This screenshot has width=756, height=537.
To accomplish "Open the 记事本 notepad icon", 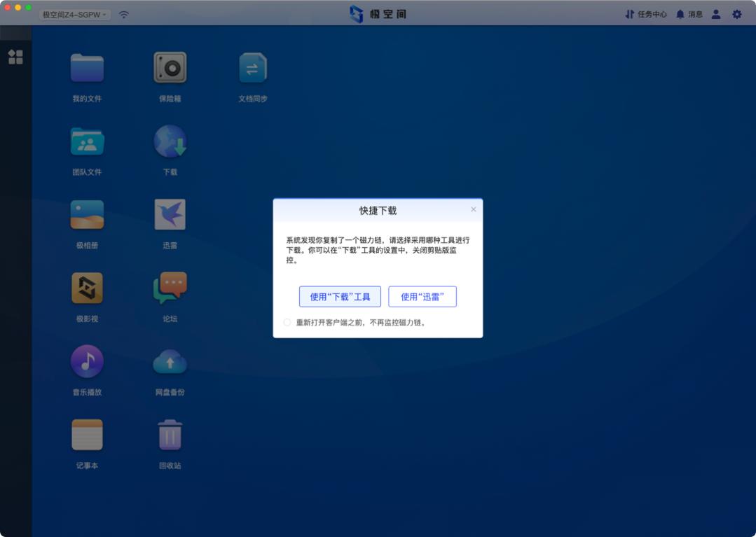I will click(87, 434).
